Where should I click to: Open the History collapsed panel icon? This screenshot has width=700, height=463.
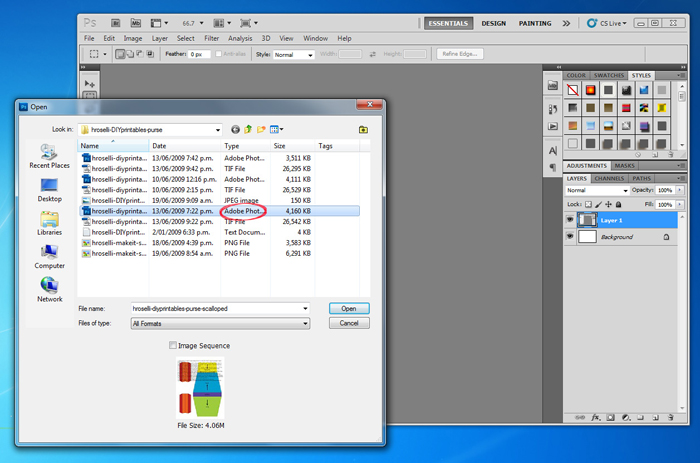[553, 109]
